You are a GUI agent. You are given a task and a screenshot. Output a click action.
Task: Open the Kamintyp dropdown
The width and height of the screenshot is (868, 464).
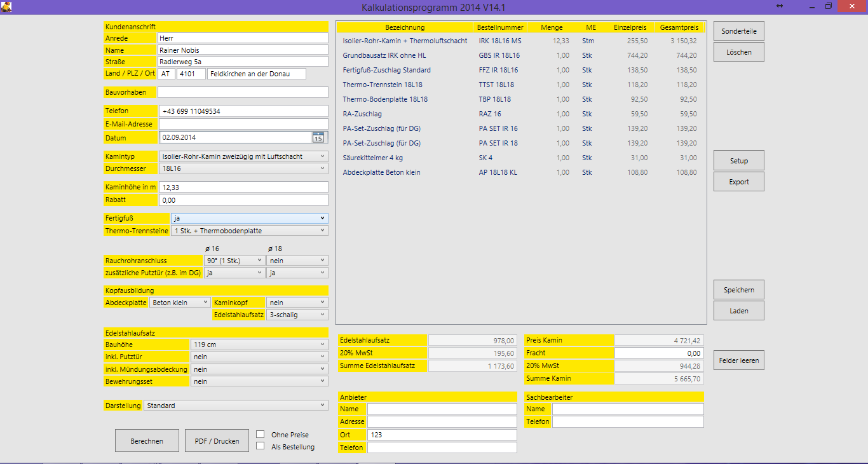click(243, 156)
